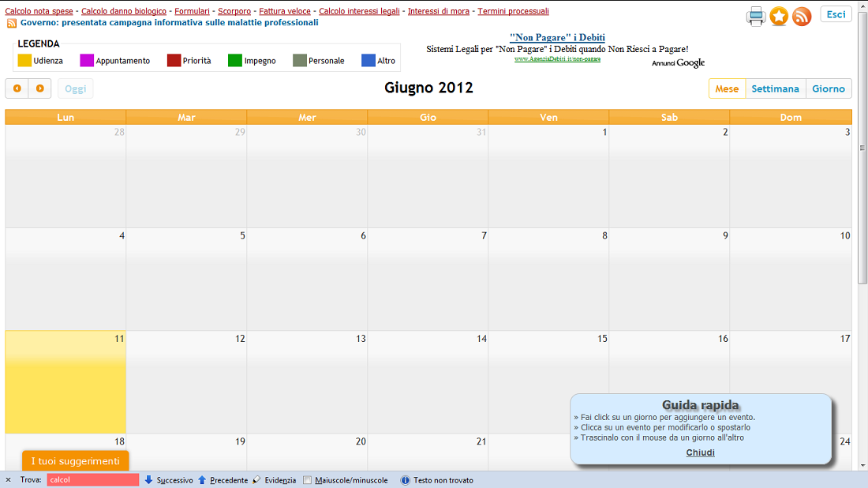Go to previous month arrow
This screenshot has height=488, width=868.
(x=17, y=88)
